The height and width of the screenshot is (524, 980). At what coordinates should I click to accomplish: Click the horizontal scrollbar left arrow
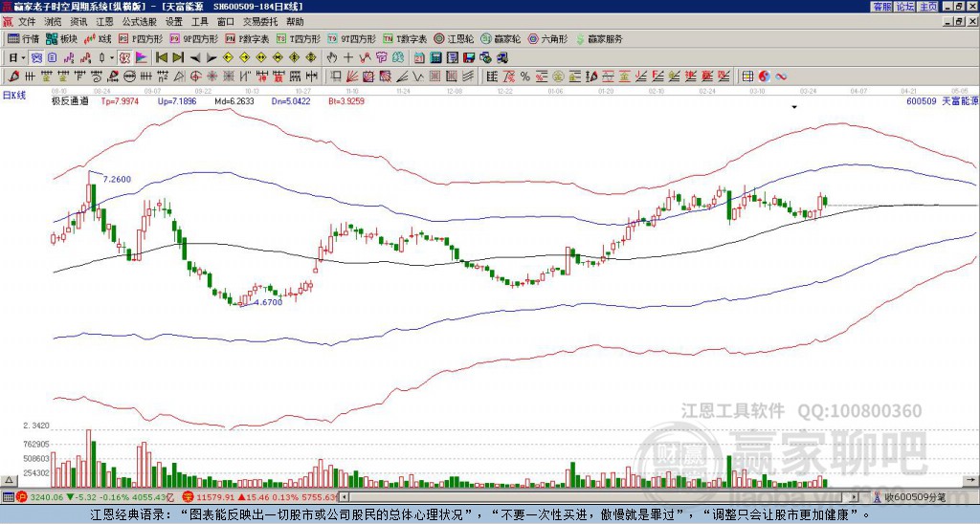pos(344,497)
